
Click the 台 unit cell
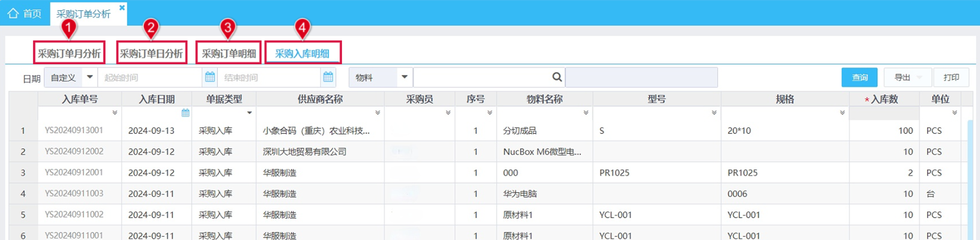pyautogui.click(x=940, y=194)
